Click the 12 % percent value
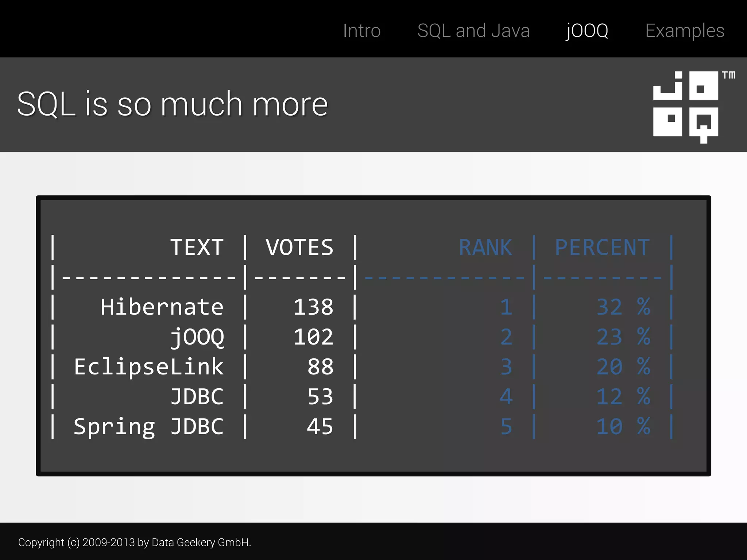This screenshot has height=560, width=747. 623,396
